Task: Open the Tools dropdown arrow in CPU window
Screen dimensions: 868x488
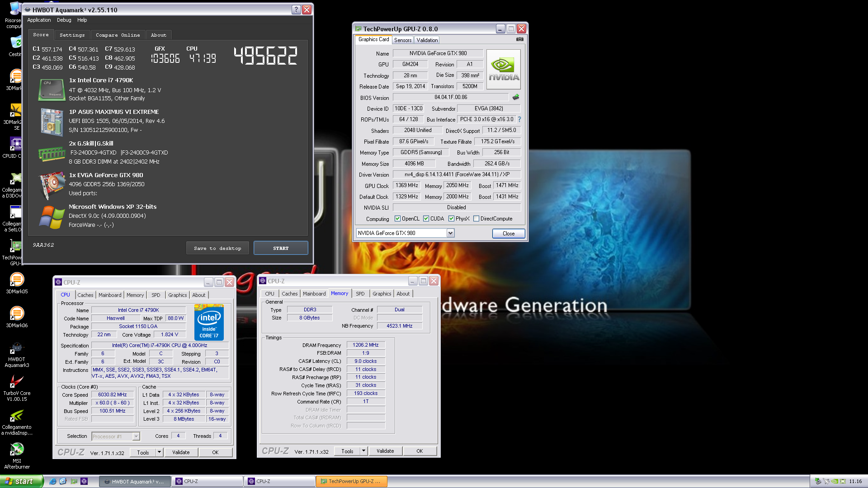Action: coord(159,452)
